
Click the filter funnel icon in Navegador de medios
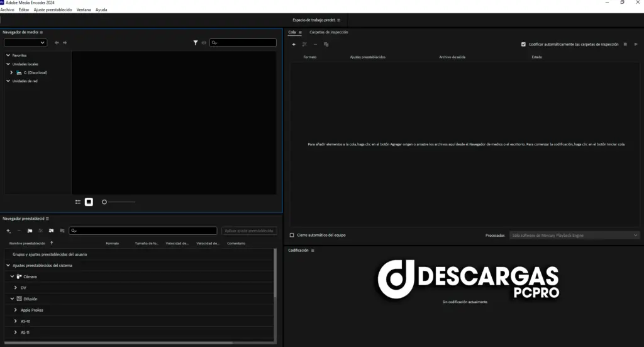click(x=196, y=43)
